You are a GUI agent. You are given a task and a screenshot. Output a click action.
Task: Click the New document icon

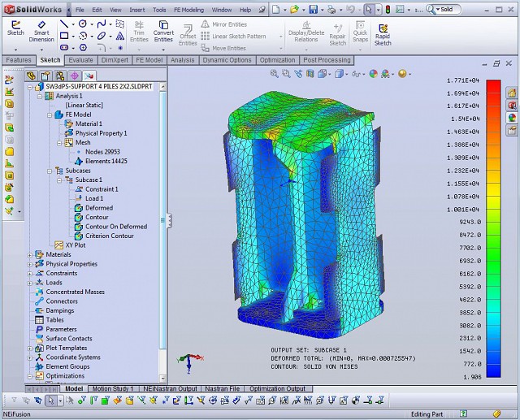tap(275, 10)
